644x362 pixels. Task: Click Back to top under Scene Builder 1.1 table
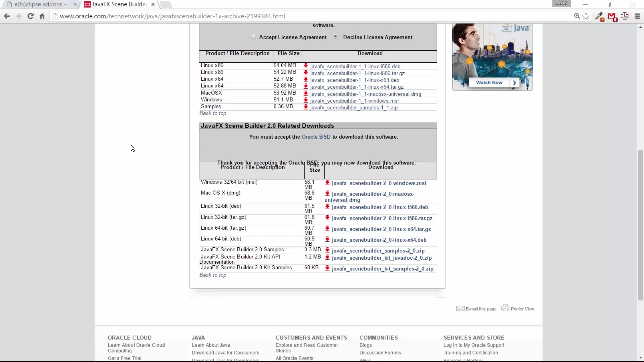(x=213, y=113)
